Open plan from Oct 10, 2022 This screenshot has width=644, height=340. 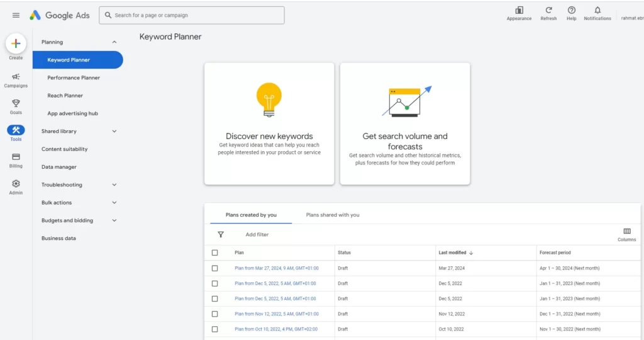pyautogui.click(x=276, y=329)
